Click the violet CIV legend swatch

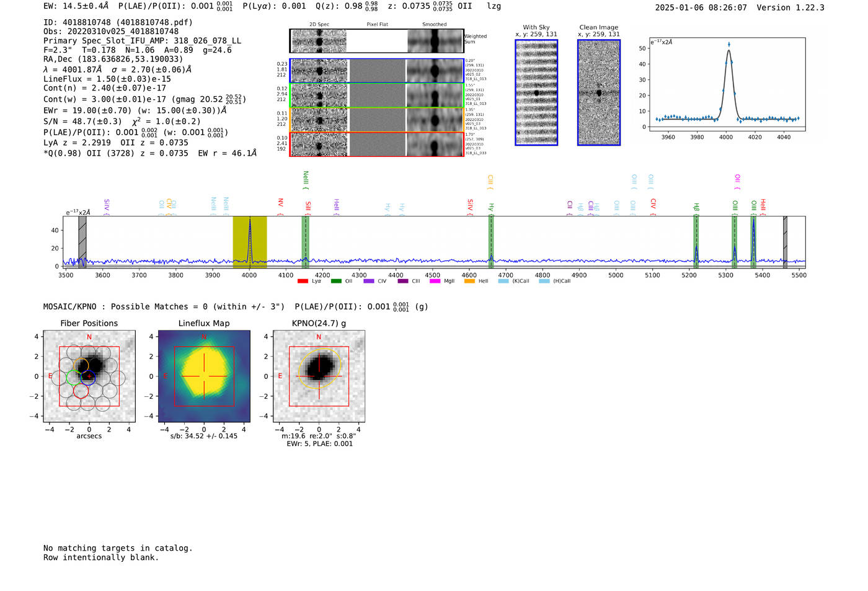coord(369,281)
